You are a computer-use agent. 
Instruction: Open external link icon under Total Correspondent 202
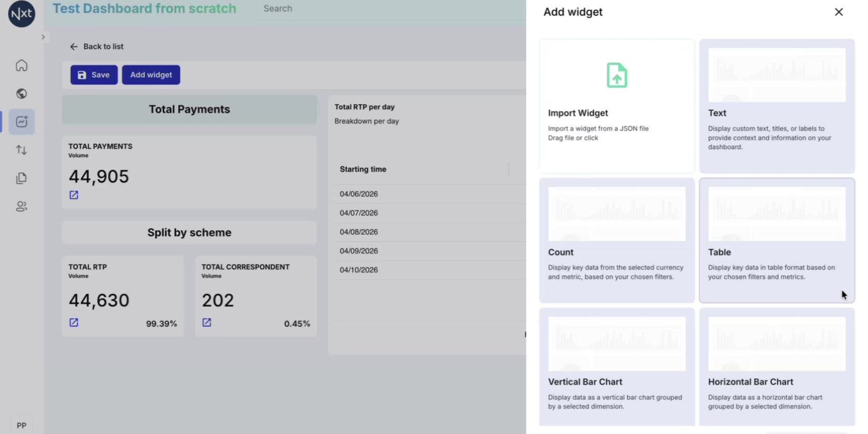pyautogui.click(x=206, y=323)
